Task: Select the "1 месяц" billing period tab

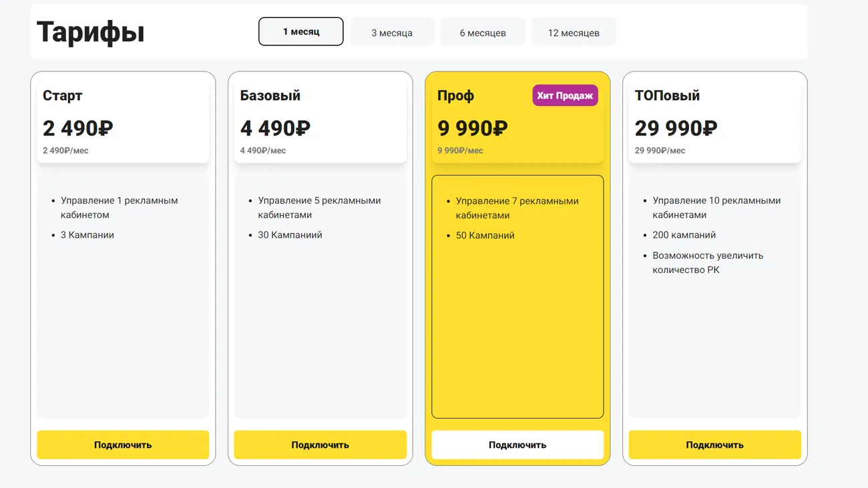Action: coord(301,31)
